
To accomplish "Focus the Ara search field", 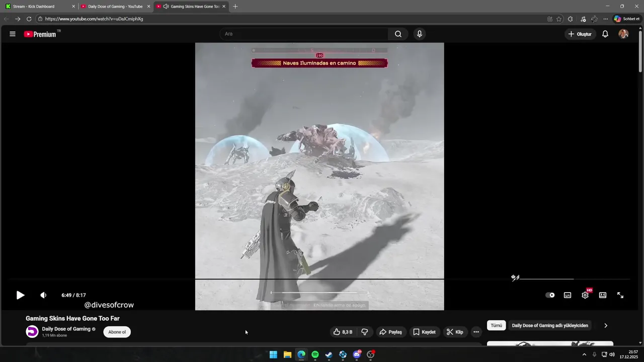I will [x=304, y=34].
